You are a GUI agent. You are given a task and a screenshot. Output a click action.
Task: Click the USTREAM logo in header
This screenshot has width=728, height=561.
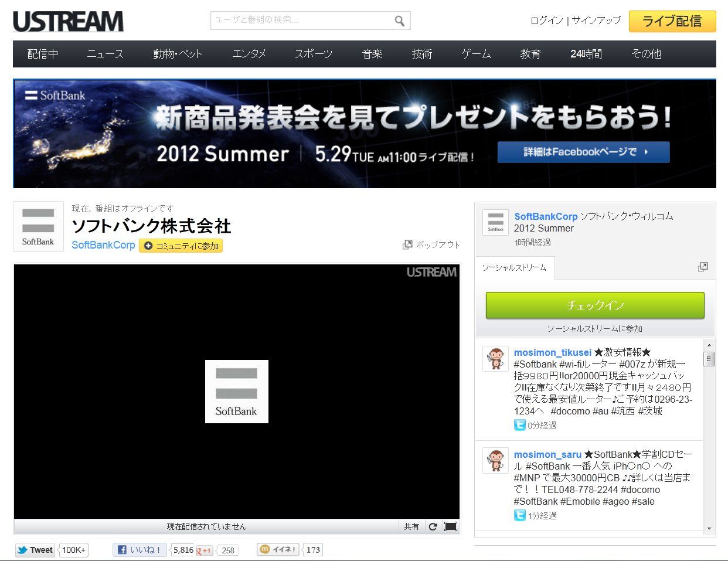click(x=69, y=22)
